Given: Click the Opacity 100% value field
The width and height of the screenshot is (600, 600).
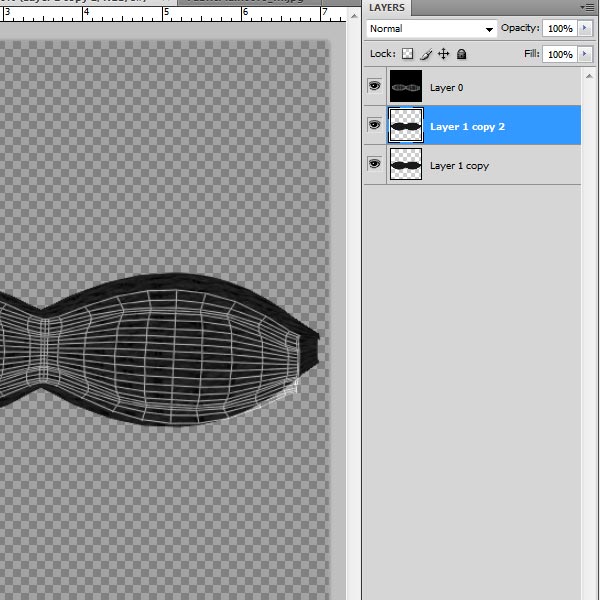Looking at the screenshot, I should pyautogui.click(x=560, y=29).
